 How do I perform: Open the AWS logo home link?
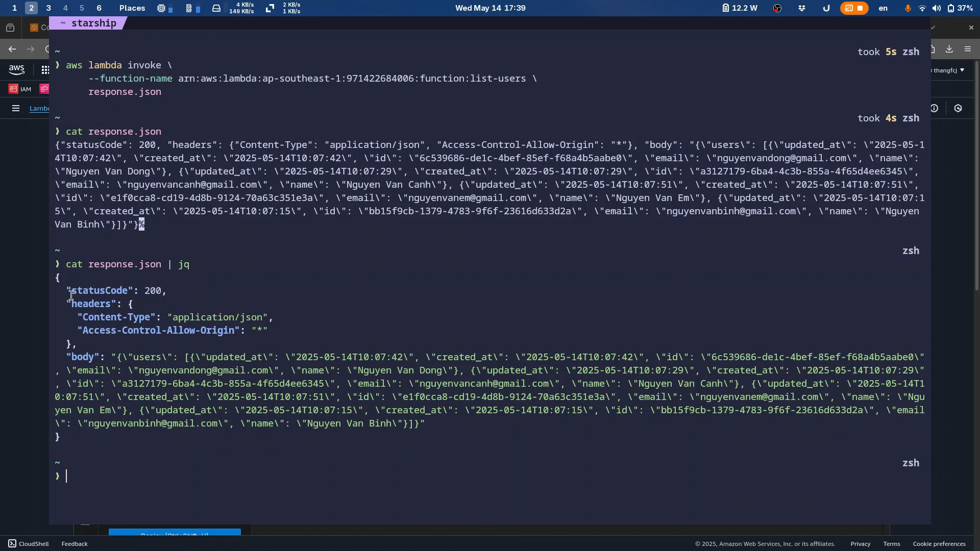tap(16, 69)
